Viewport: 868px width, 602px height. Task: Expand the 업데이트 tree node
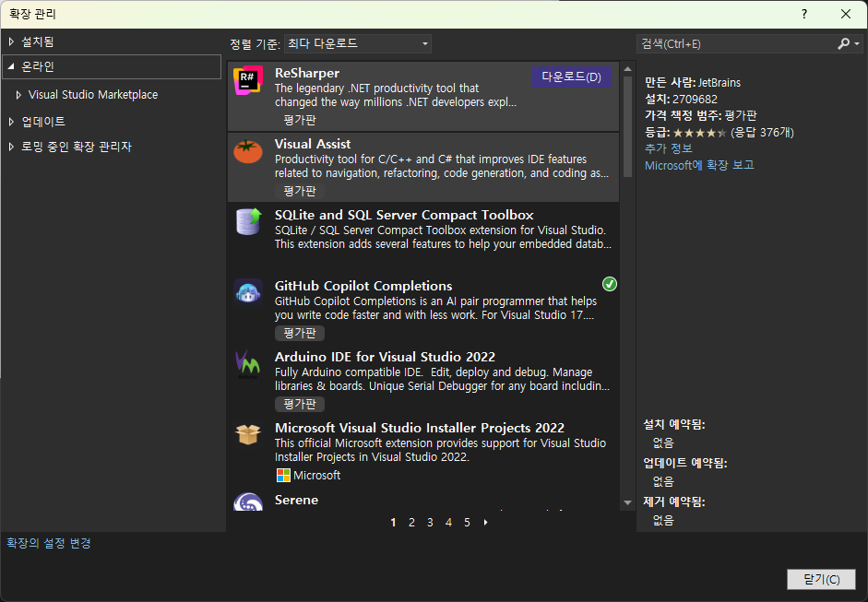(11, 121)
